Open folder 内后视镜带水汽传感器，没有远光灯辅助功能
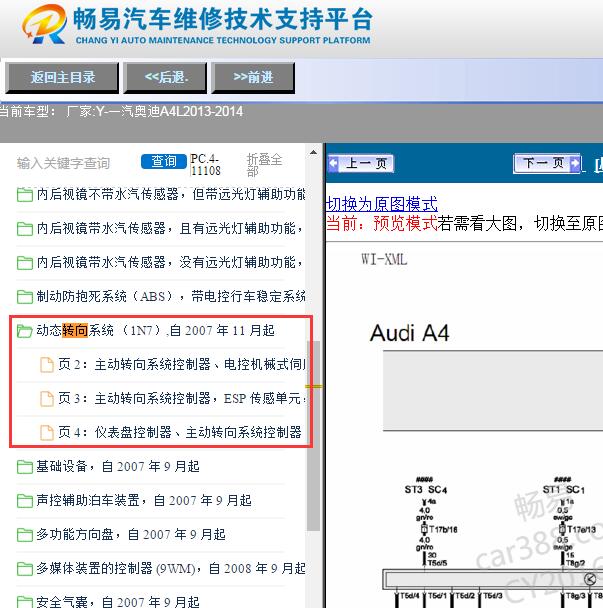The width and height of the screenshot is (603, 608). coord(169,263)
